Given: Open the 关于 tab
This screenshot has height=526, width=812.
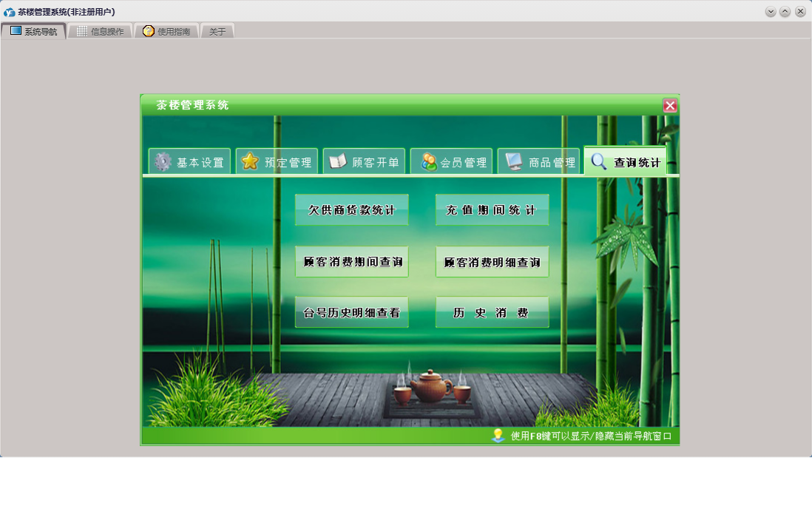Looking at the screenshot, I should tap(217, 31).
